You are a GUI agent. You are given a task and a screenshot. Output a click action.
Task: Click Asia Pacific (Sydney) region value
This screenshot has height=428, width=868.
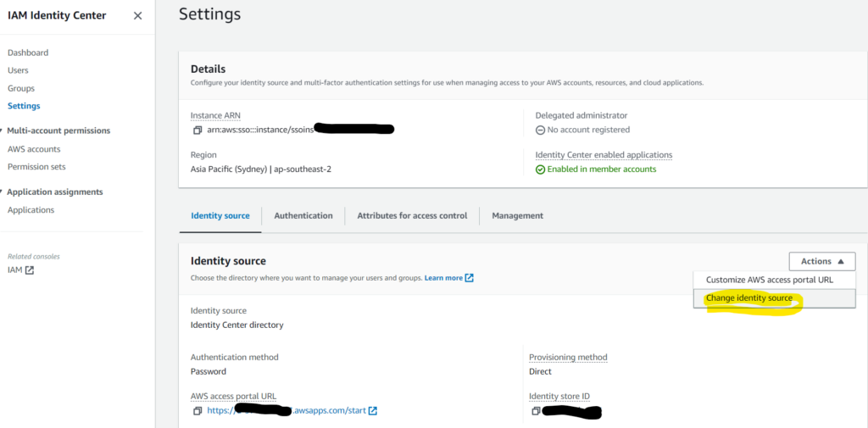261,170
